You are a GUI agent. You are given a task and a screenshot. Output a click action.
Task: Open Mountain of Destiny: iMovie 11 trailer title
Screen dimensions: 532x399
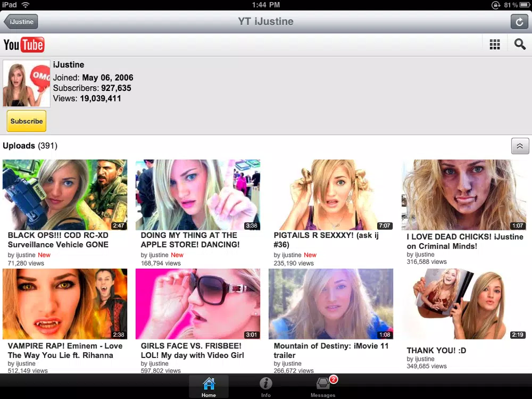click(331, 351)
